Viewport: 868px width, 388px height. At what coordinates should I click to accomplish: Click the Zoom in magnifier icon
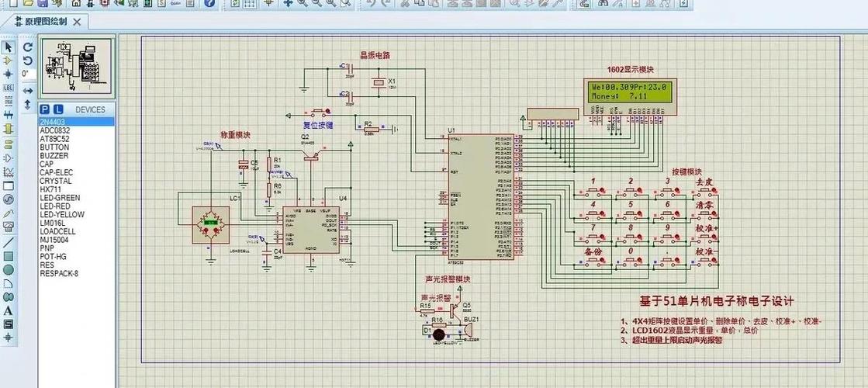click(303, 3)
